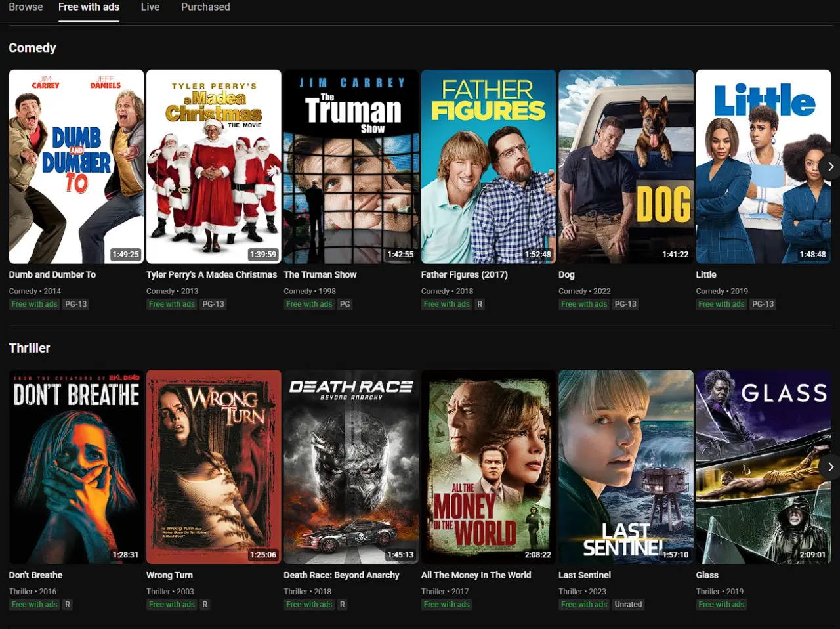Screen dimensions: 840x629
Task: Click the R rating badge under Father Figures
Action: pyautogui.click(x=480, y=304)
